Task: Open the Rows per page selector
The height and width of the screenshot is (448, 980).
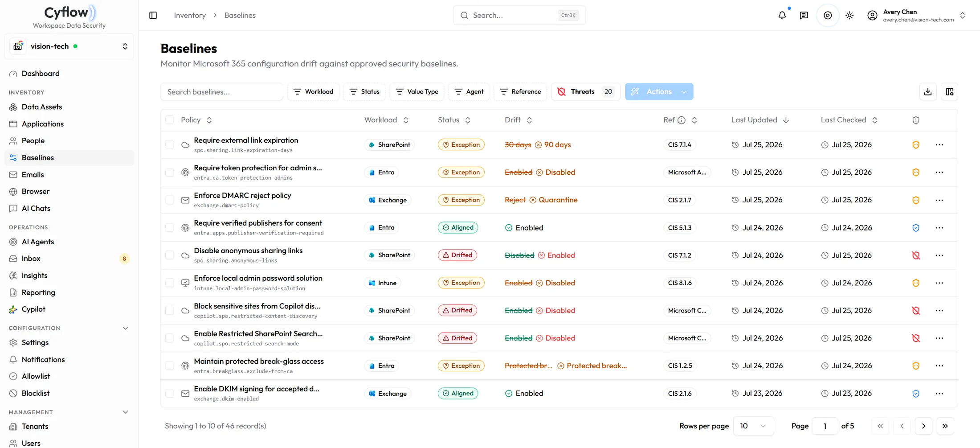Action: coord(753,426)
